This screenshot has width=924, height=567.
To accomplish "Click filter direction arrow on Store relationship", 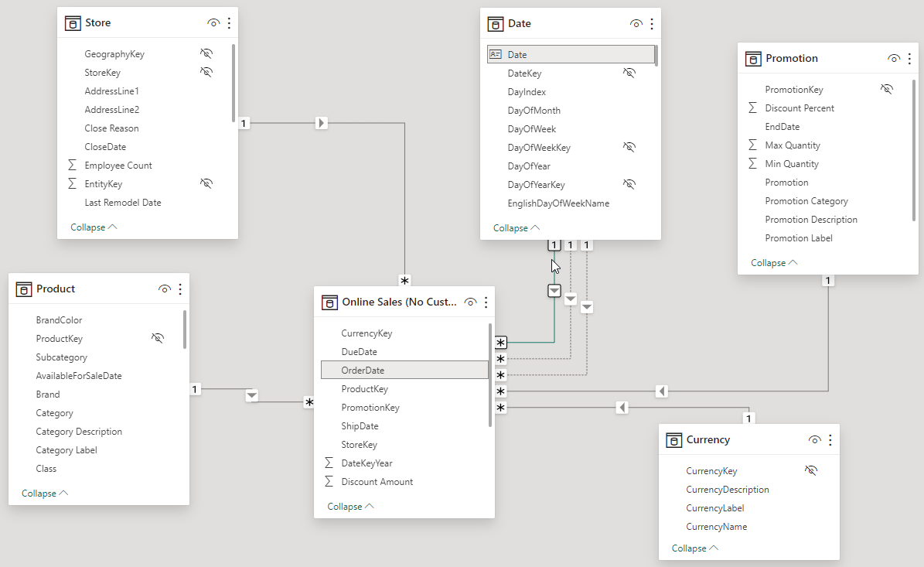I will click(x=322, y=123).
